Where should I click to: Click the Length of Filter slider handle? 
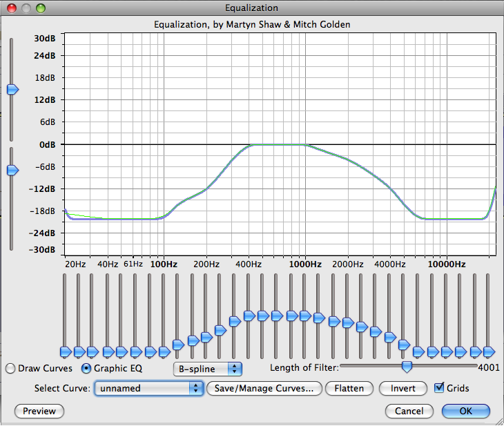pos(407,366)
